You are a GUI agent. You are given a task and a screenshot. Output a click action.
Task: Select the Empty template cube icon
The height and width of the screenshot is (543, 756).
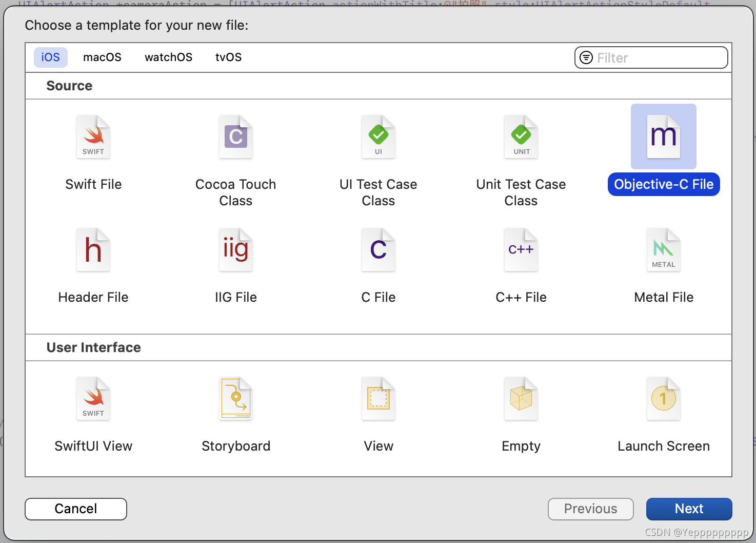pos(521,398)
